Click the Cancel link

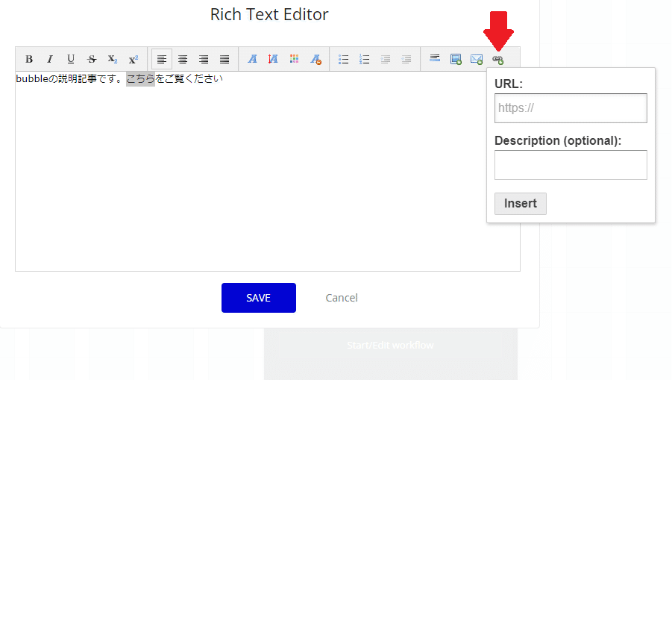click(342, 298)
